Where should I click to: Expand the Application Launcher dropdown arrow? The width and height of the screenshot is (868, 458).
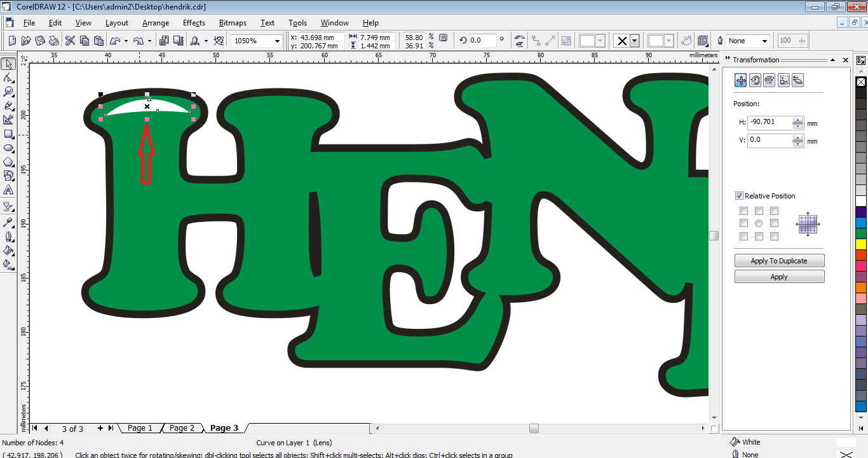pyautogui.click(x=206, y=41)
